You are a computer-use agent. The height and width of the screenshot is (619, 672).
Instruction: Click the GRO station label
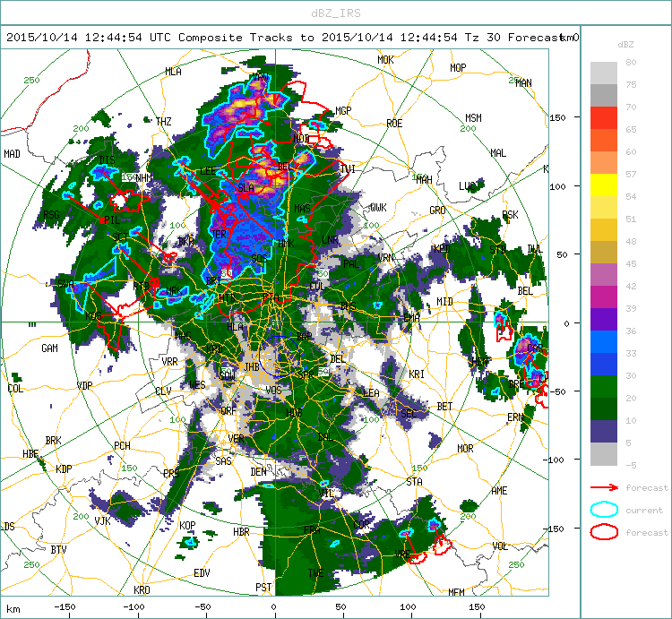pos(437,211)
